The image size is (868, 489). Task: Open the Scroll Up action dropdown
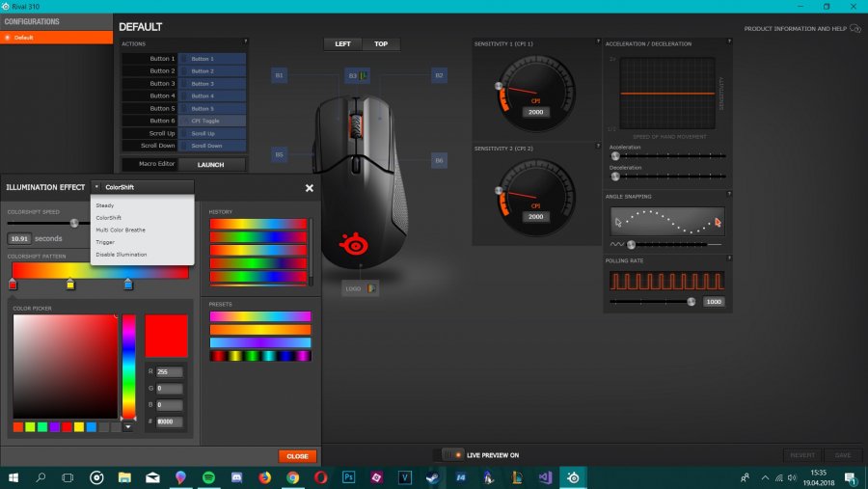[212, 133]
